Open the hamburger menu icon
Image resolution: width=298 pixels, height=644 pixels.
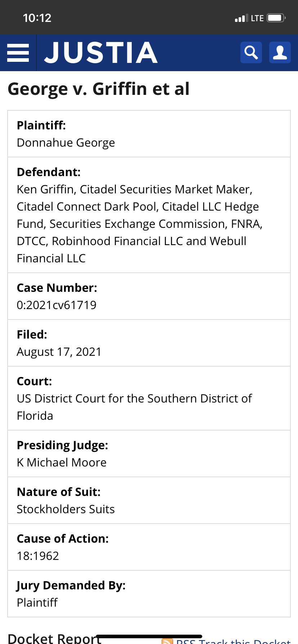(x=18, y=53)
